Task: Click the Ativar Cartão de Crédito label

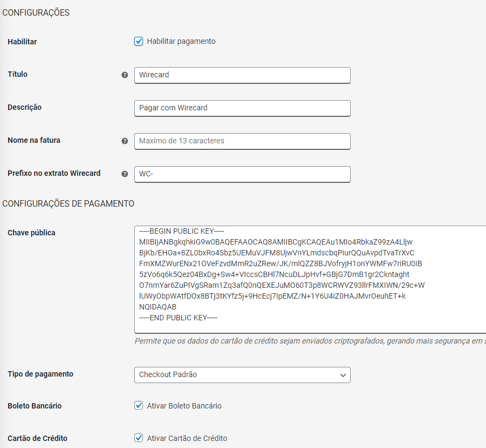Action: (x=187, y=438)
